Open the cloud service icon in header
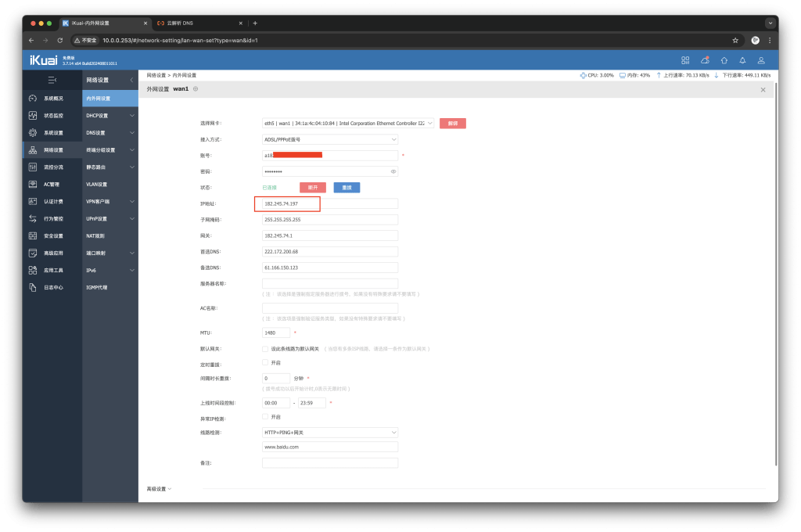 coord(705,60)
